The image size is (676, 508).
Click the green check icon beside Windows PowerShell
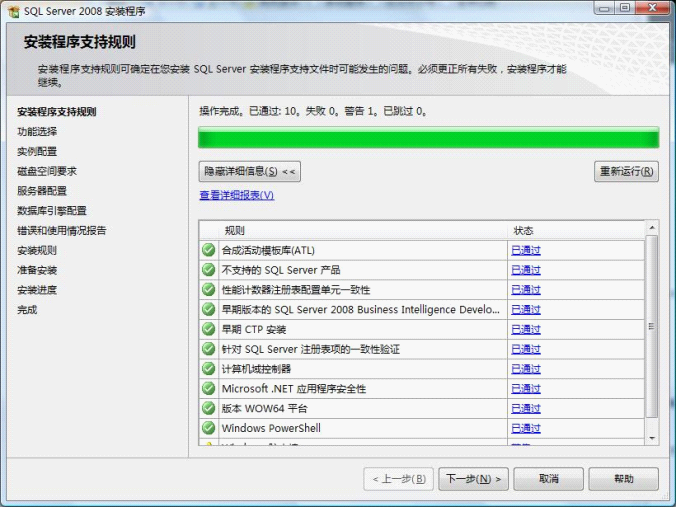coord(208,428)
